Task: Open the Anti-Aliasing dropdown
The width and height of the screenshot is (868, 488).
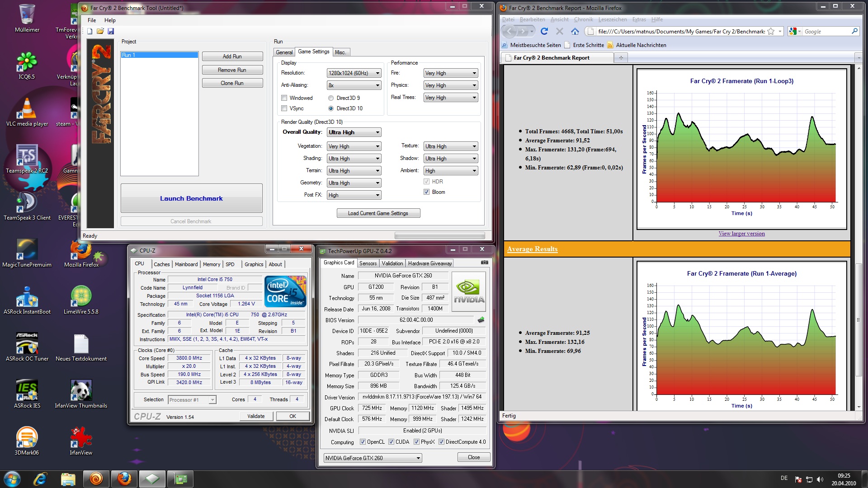Action: point(354,85)
